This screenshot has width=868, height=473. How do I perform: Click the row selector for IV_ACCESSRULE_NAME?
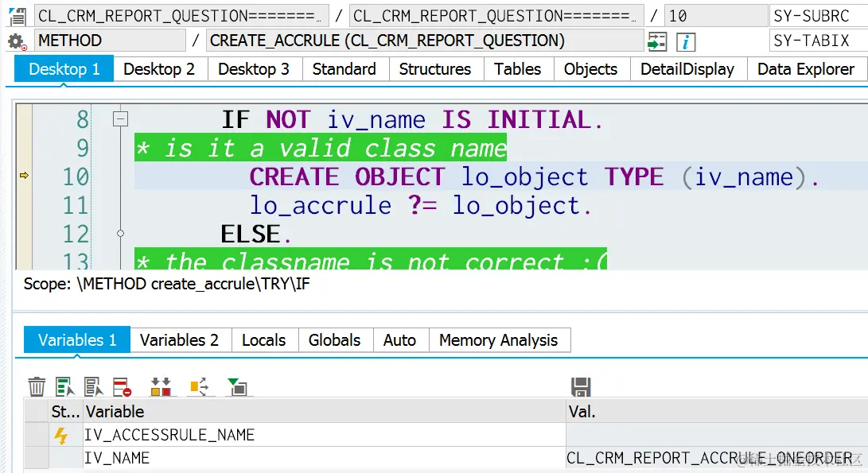(37, 436)
